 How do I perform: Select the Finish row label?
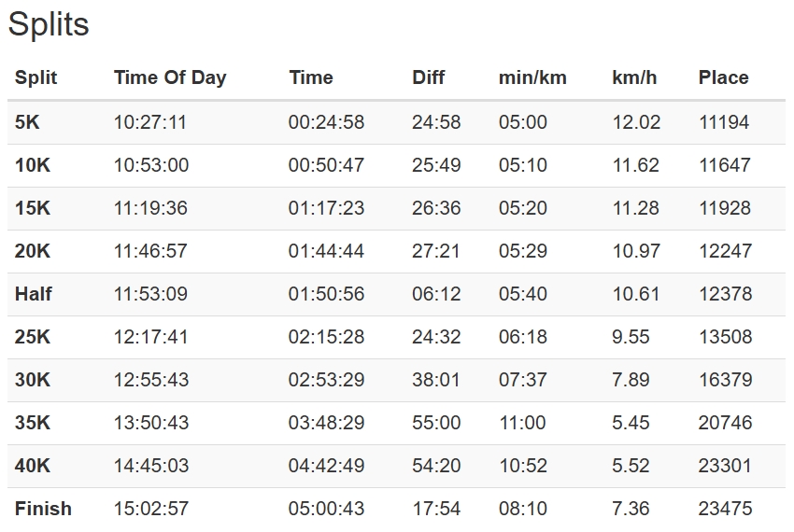click(43, 509)
